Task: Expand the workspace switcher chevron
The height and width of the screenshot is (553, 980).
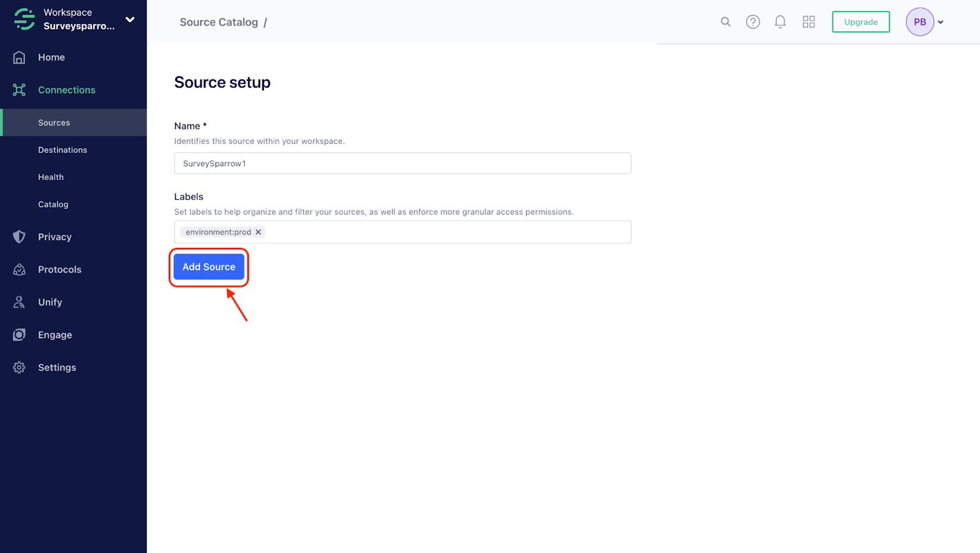Action: pos(130,20)
